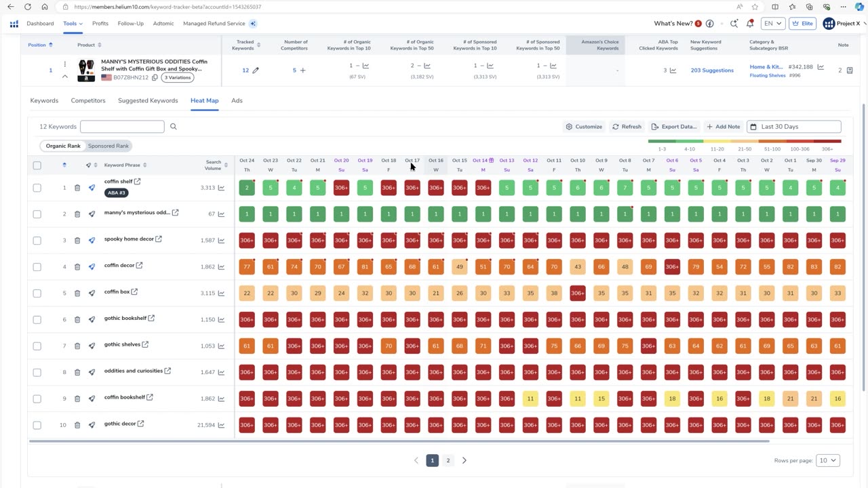Viewport: 868px width, 488px height.
Task: Click the Customize button
Action: (x=584, y=127)
